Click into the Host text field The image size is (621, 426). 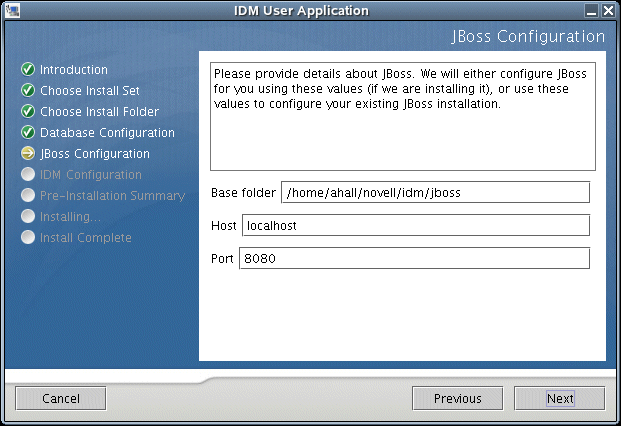coord(415,225)
